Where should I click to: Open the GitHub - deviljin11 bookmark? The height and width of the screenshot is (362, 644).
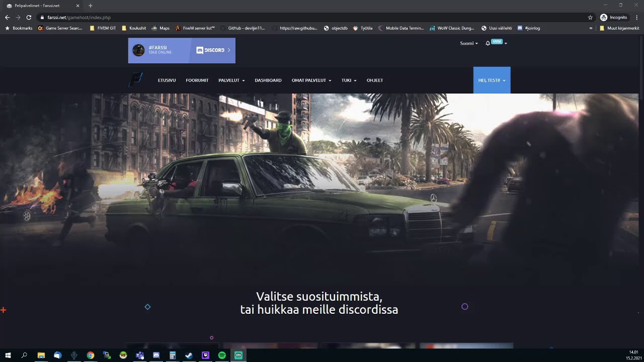pyautogui.click(x=243, y=28)
